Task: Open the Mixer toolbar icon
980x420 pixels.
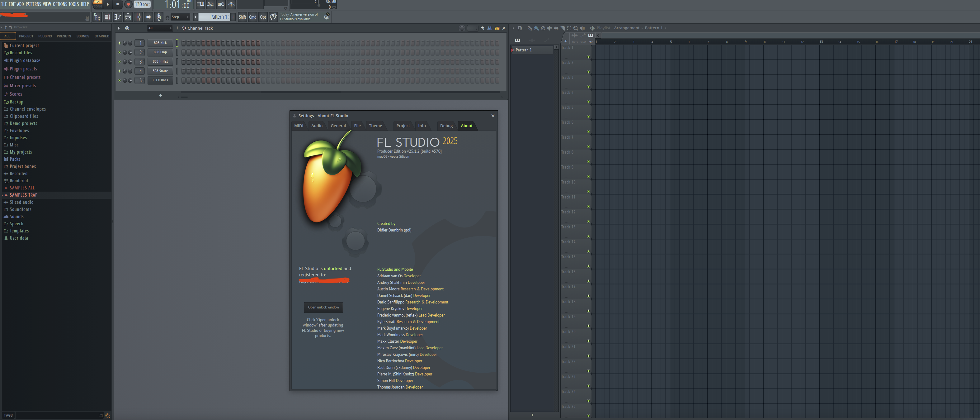Action: [x=138, y=17]
